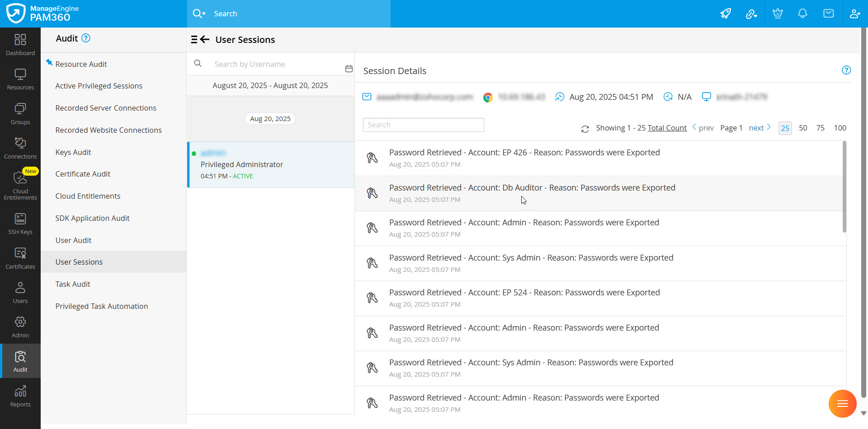The width and height of the screenshot is (868, 429).
Task: Open Task Audit
Action: 73,284
